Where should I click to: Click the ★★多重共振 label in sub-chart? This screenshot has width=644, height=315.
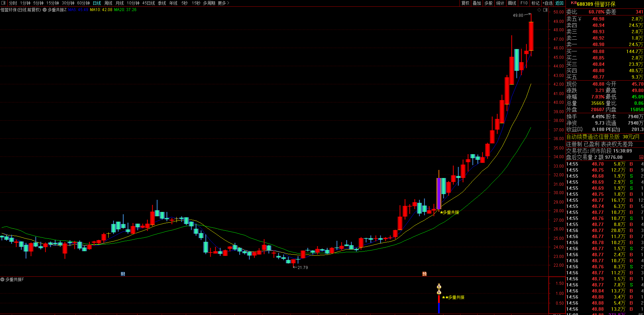coord(453,297)
